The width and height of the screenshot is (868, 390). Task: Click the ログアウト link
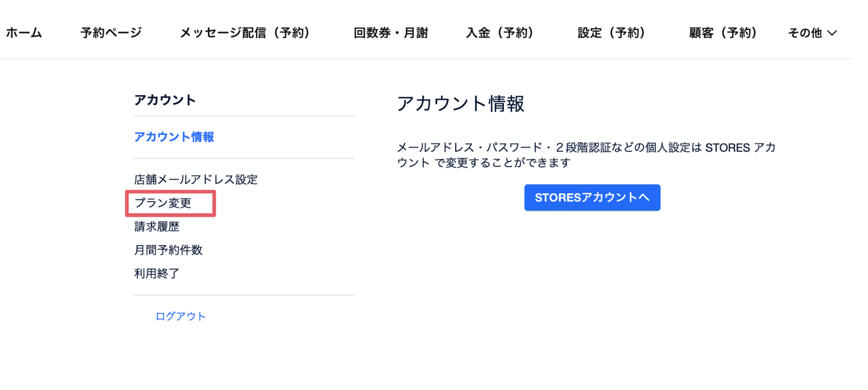click(x=180, y=316)
